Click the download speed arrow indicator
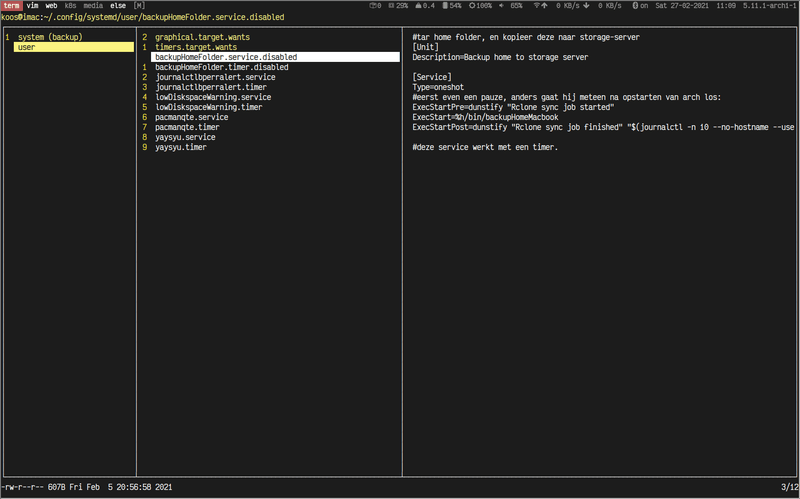The height and width of the screenshot is (499, 800). 587,6
